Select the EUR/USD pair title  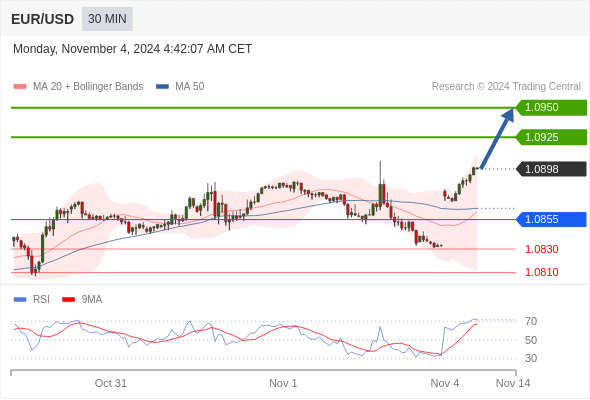coord(43,19)
